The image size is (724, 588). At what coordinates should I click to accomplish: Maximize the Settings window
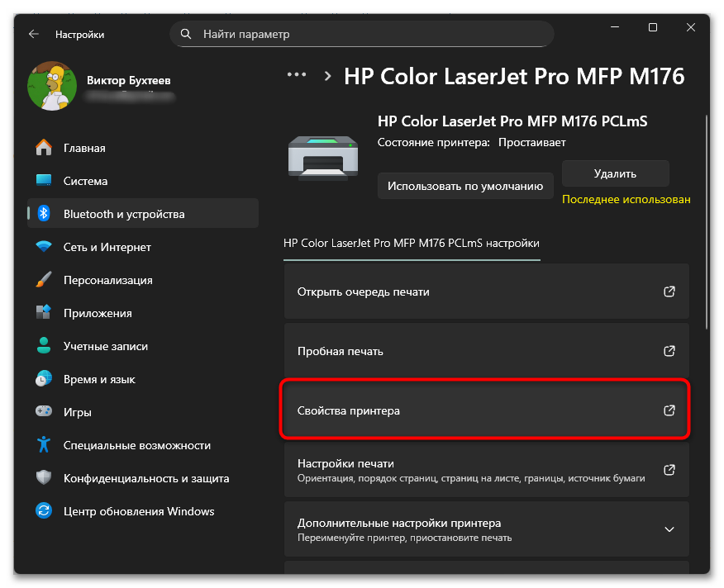point(653,27)
